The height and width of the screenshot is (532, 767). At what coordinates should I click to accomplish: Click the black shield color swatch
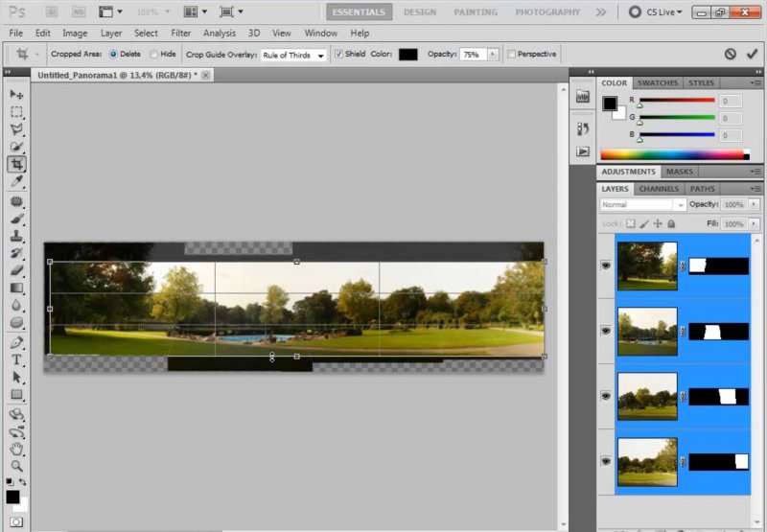coord(408,55)
